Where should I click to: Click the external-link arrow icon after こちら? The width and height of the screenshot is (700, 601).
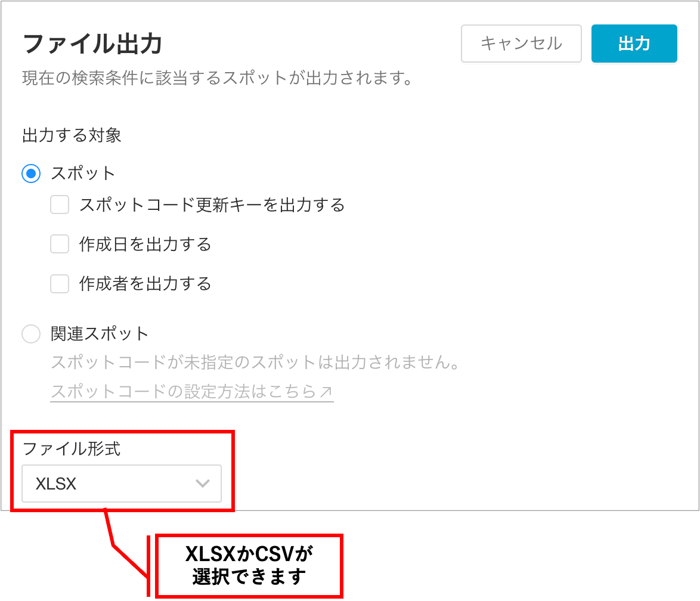[x=326, y=392]
